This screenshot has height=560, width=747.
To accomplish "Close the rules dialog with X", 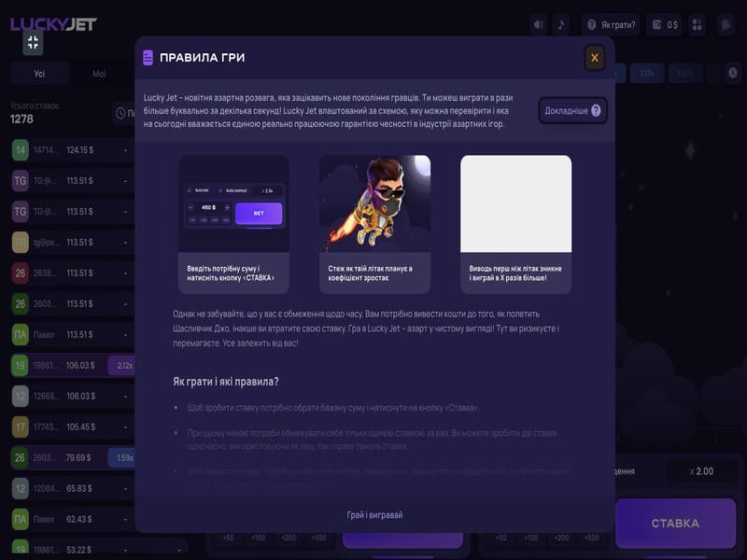I will [x=594, y=58].
